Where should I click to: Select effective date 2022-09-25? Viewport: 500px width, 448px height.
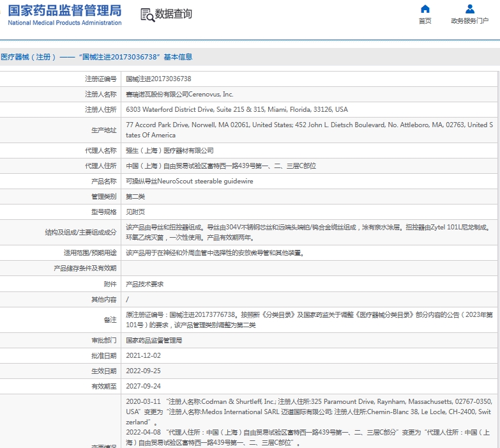click(143, 371)
